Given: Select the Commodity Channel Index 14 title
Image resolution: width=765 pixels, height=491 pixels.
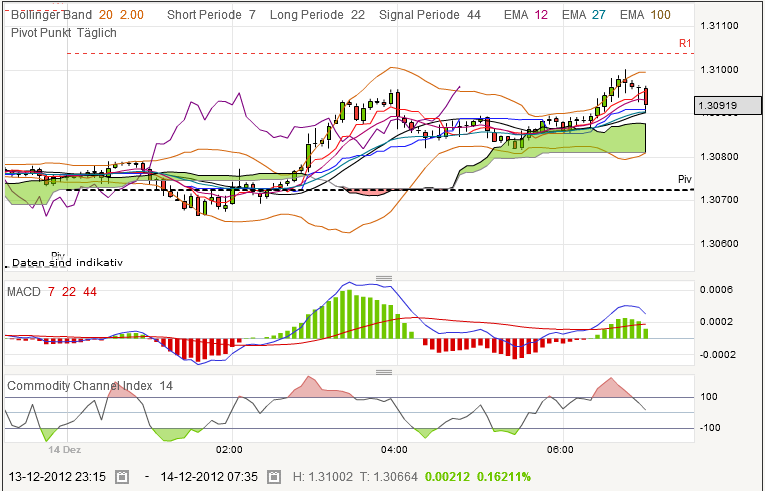Looking at the screenshot, I should pyautogui.click(x=90, y=386).
